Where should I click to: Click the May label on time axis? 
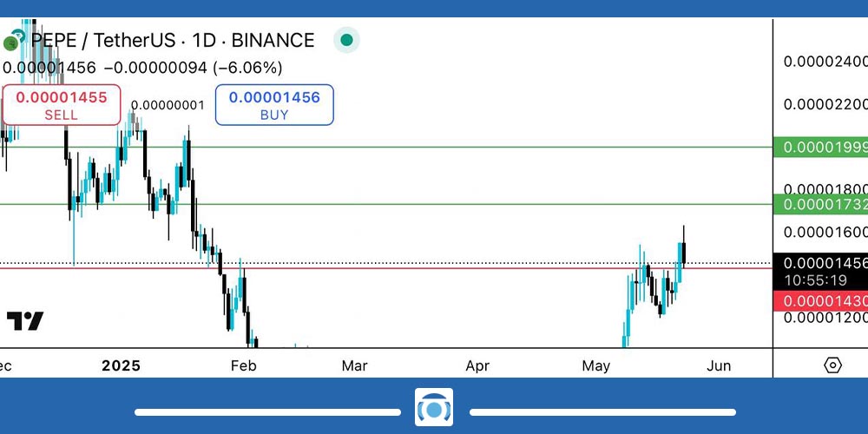(595, 365)
